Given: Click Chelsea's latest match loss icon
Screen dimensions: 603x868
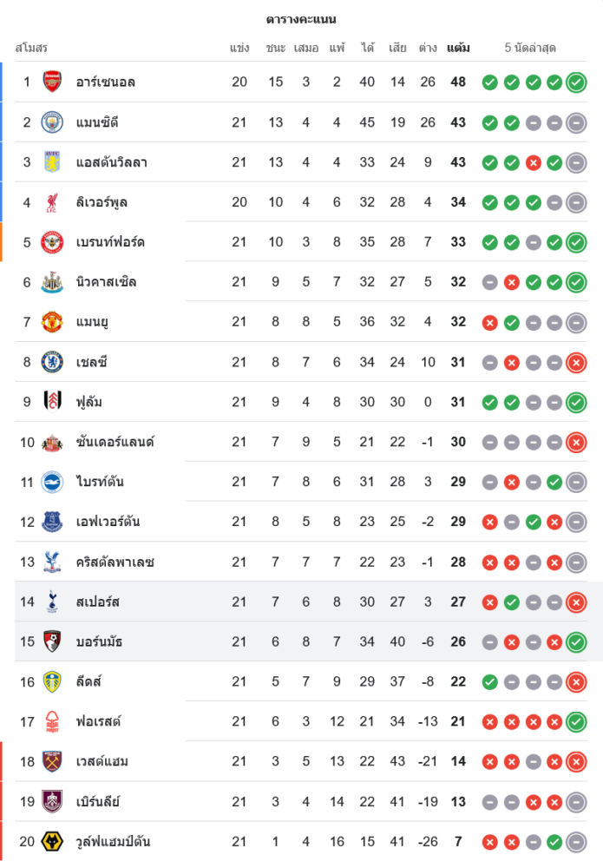Looking at the screenshot, I should (x=576, y=362).
